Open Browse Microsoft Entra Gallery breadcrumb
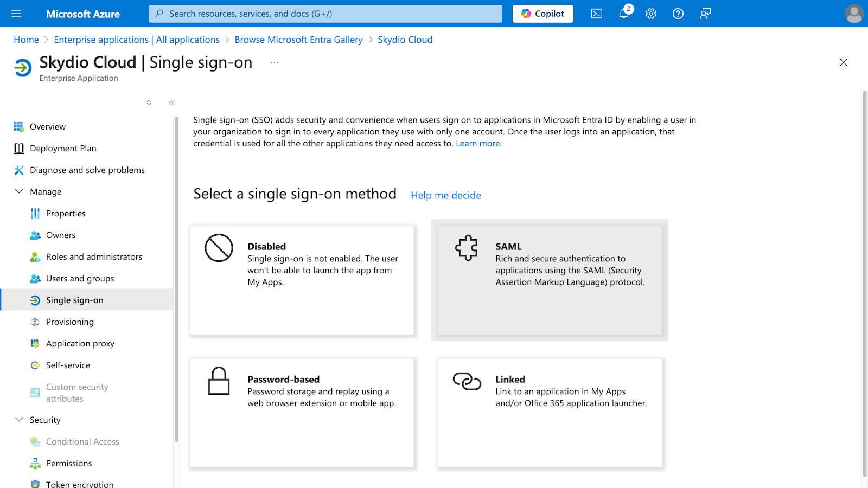868x488 pixels. click(298, 40)
